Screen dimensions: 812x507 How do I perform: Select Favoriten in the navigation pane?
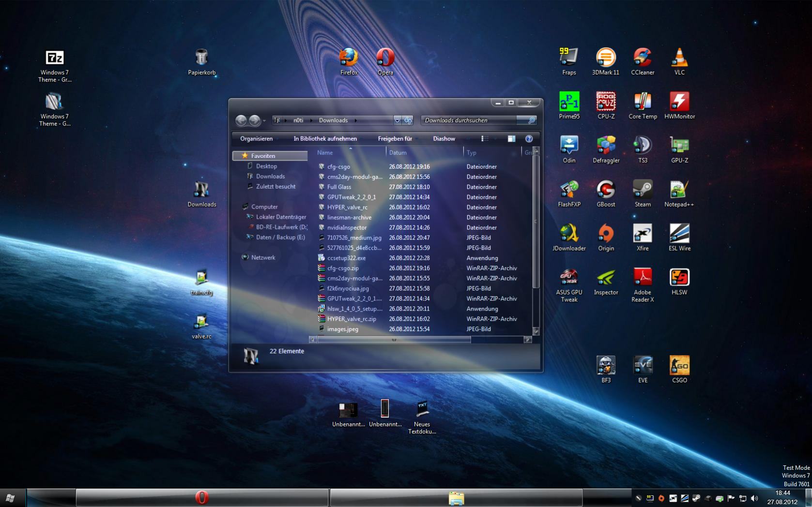coord(270,156)
